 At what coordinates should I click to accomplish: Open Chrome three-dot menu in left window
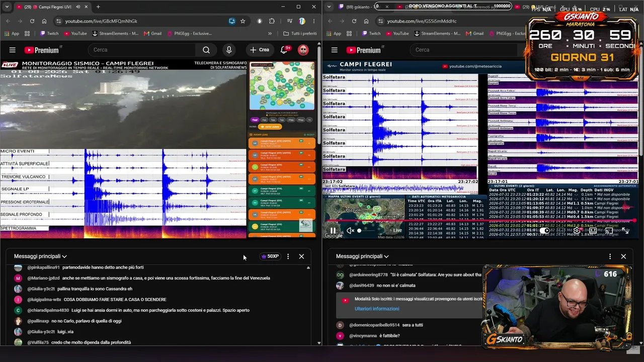click(x=314, y=21)
